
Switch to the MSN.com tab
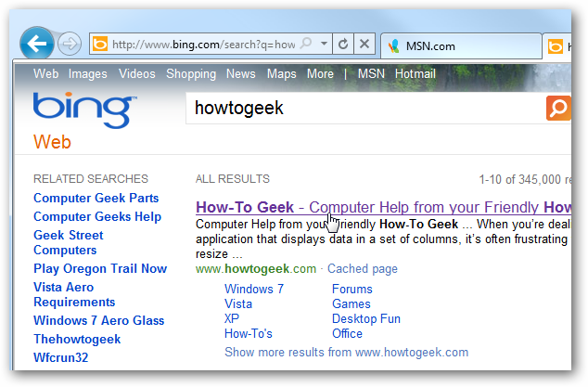(461, 46)
